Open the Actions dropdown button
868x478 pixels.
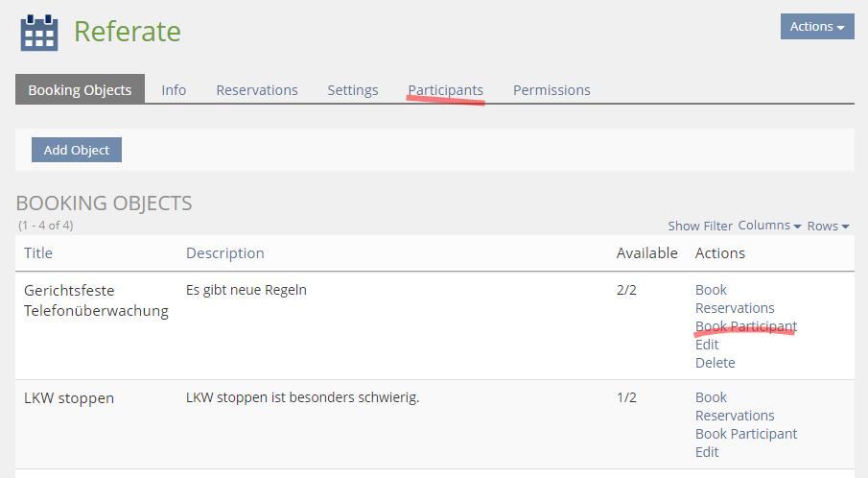pos(816,27)
